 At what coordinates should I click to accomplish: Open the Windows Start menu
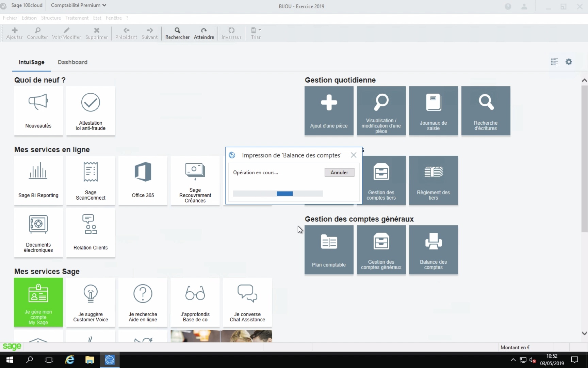coord(10,360)
